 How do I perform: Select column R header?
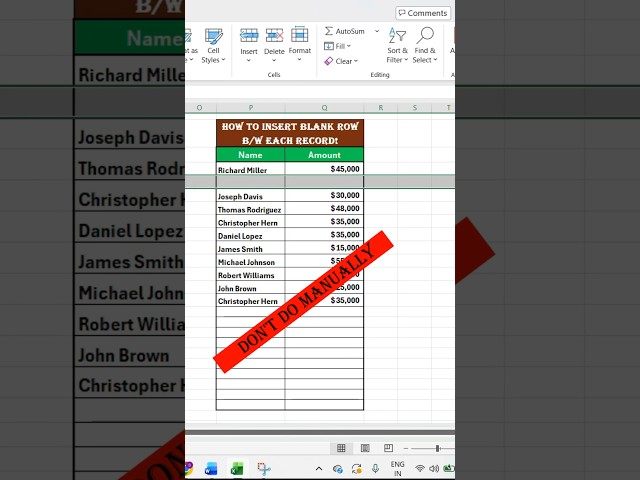(x=380, y=108)
